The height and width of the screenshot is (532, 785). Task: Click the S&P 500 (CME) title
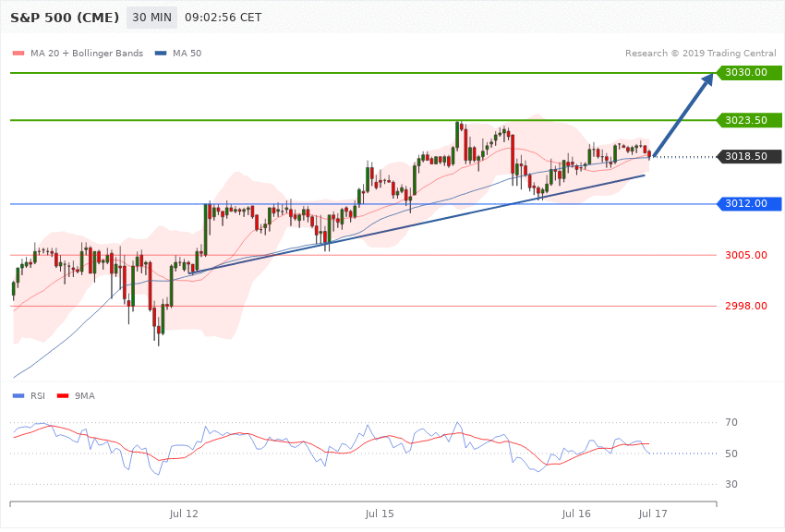(x=65, y=18)
